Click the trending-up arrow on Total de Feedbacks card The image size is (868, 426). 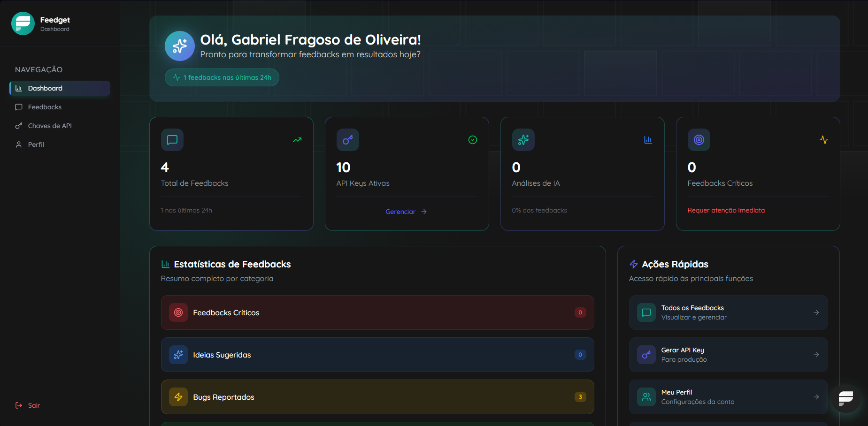click(x=297, y=140)
